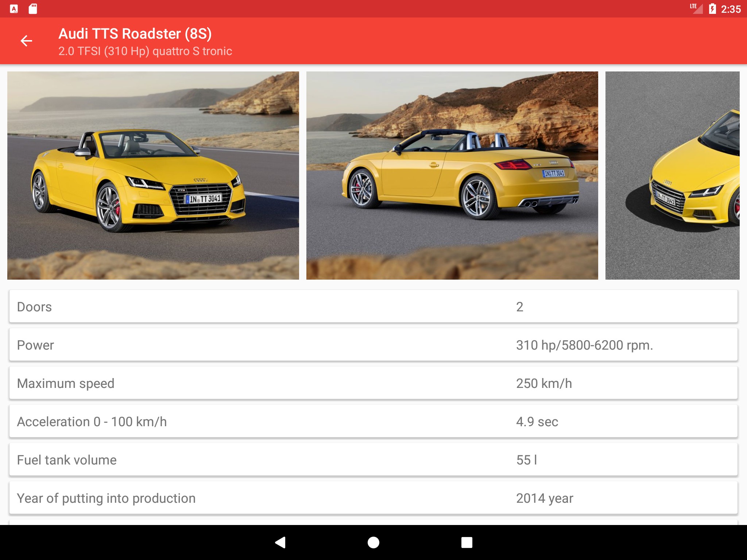The image size is (747, 560).
Task: Open the rear view yellow Audi photo
Action: click(x=452, y=175)
